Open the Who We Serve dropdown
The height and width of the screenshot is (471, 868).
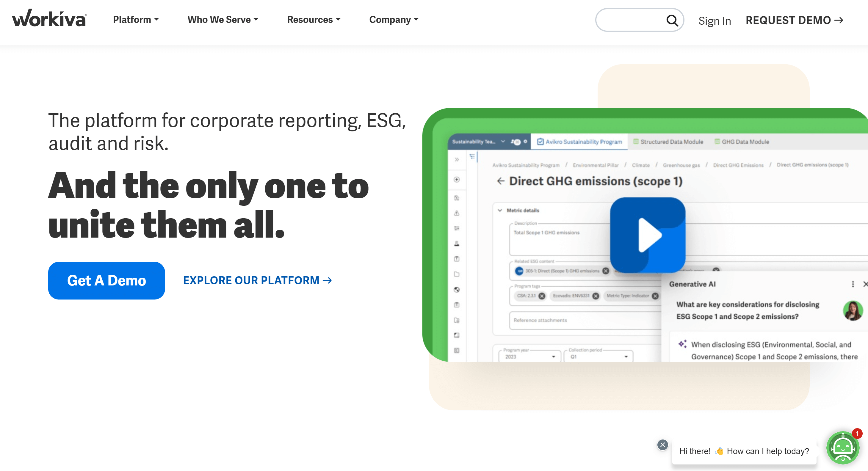tap(223, 20)
